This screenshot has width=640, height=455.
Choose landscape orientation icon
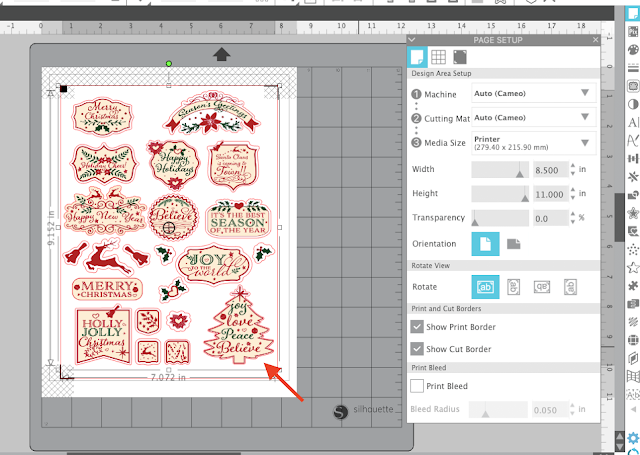pos(513,244)
